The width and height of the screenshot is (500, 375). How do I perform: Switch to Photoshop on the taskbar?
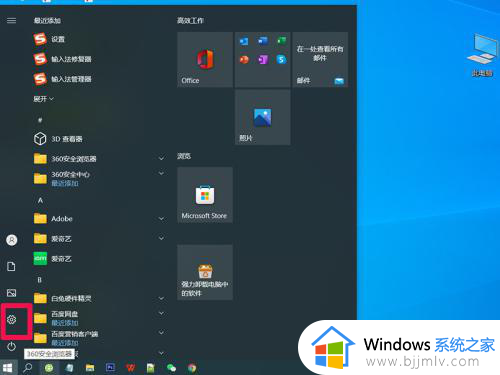point(110,368)
